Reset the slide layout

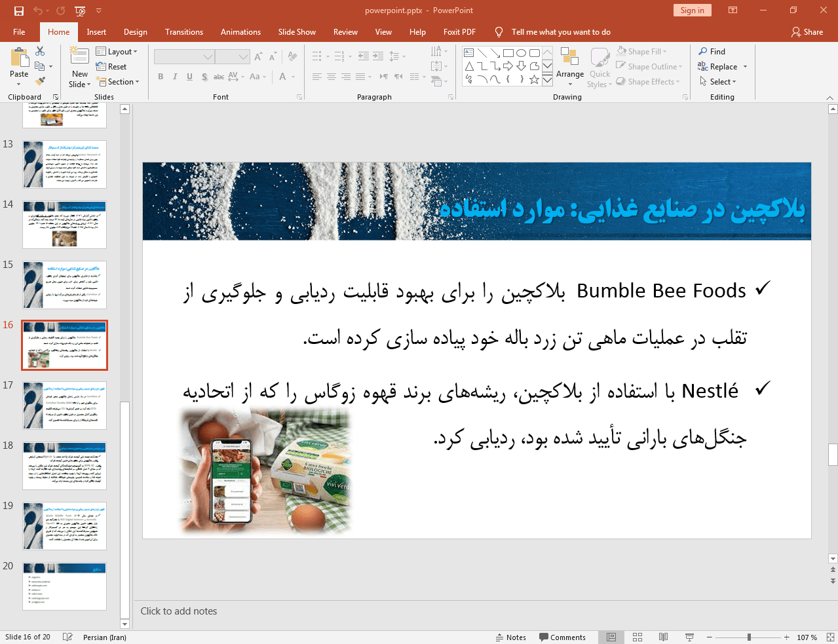point(111,67)
